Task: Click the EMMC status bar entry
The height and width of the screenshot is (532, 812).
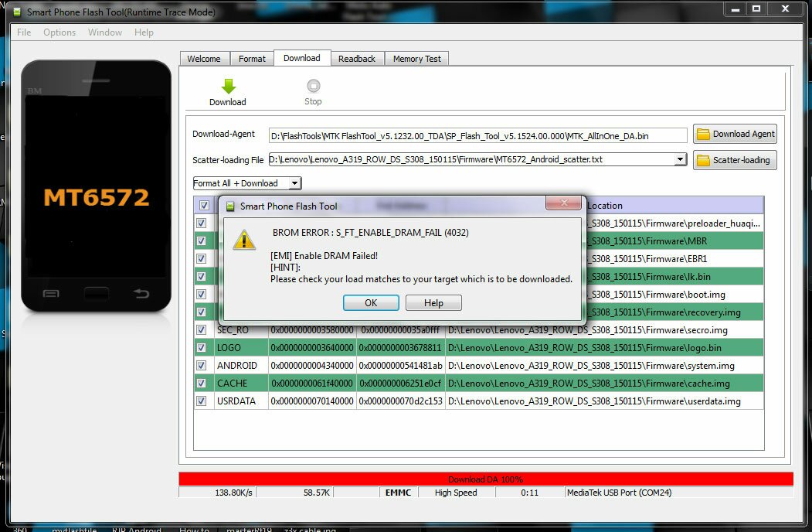Action: pyautogui.click(x=398, y=493)
